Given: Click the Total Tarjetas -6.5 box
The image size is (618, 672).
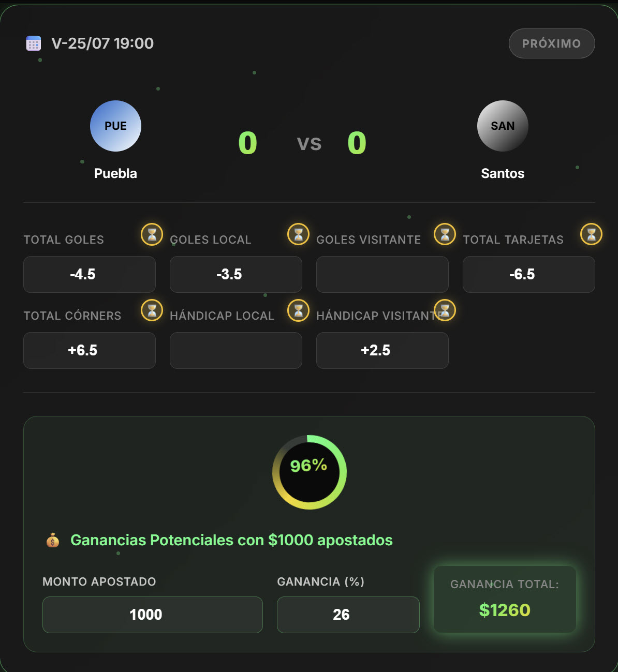Looking at the screenshot, I should (529, 274).
